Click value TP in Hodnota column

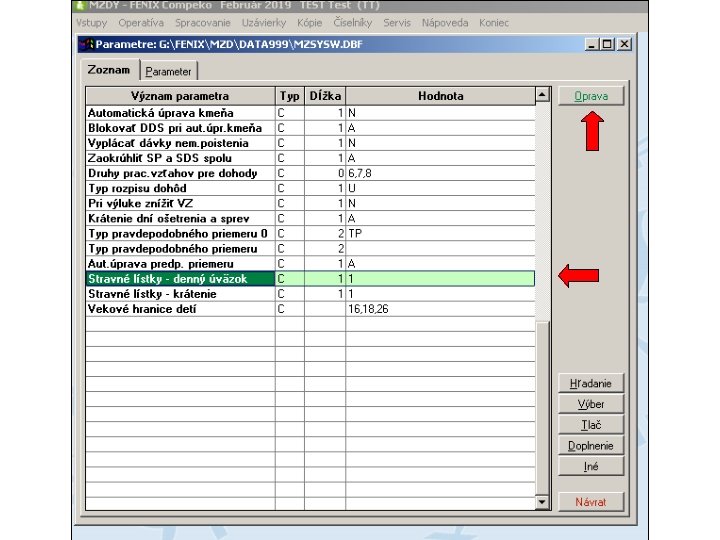point(355,234)
